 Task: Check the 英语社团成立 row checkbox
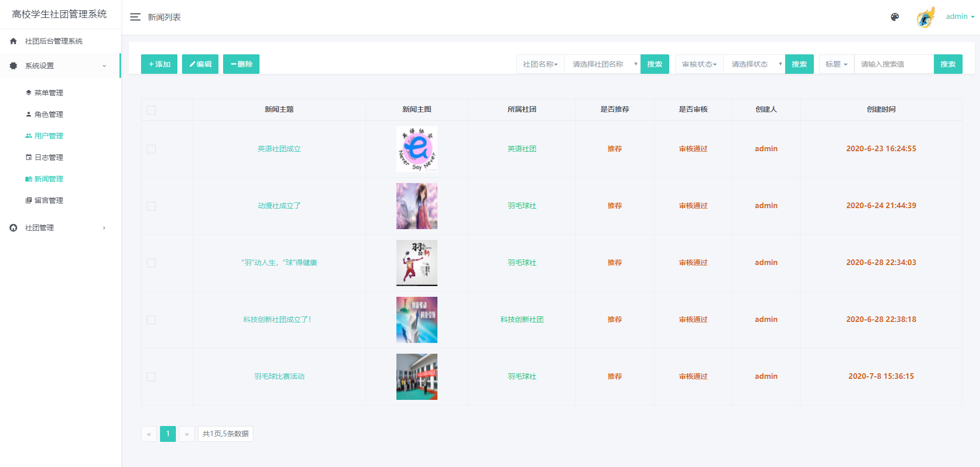[x=151, y=149]
